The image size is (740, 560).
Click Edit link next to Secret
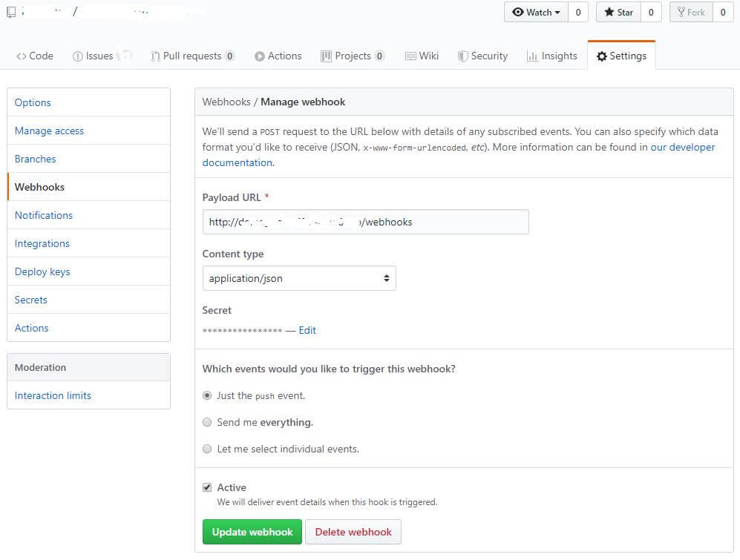307,330
